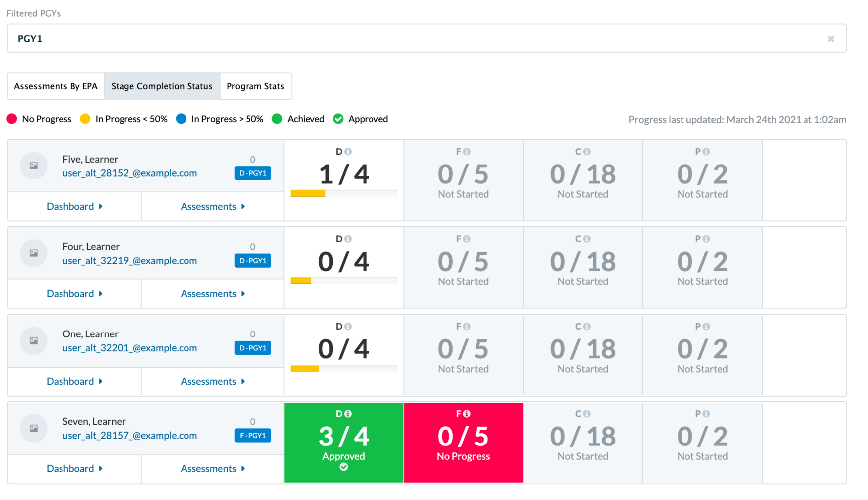Click email user_alt_32219_@example.com
The width and height of the screenshot is (868, 500).
pos(129,261)
